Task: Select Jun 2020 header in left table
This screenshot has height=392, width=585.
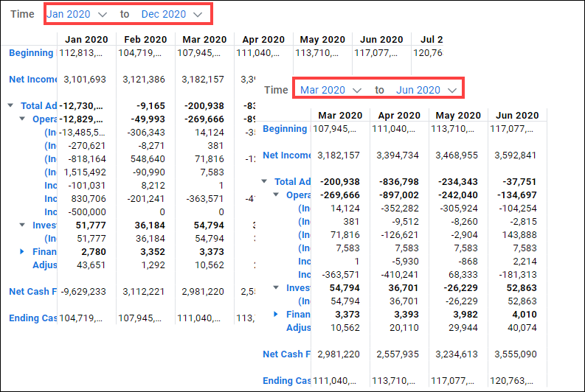Action: point(381,40)
